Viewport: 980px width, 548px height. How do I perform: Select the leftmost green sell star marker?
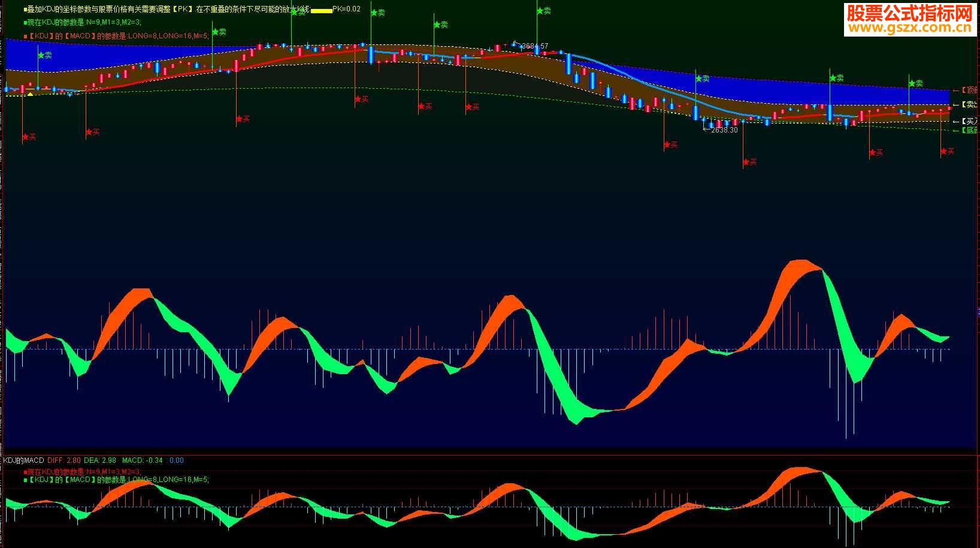pyautogui.click(x=45, y=55)
